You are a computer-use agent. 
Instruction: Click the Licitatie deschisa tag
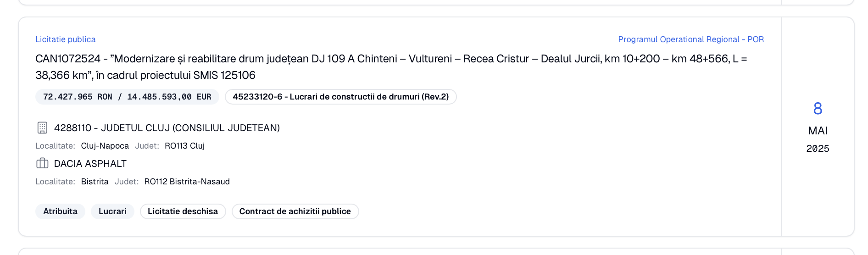[183, 211]
